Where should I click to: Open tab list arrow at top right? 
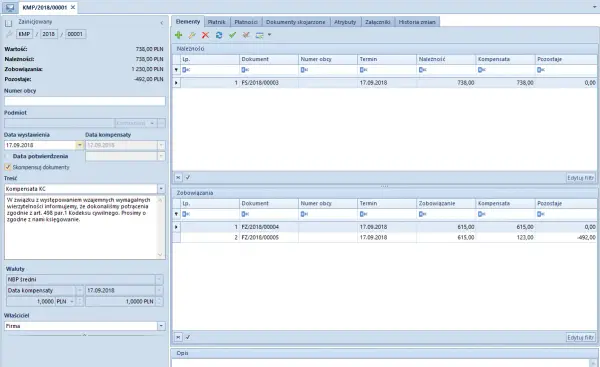(x=594, y=7)
